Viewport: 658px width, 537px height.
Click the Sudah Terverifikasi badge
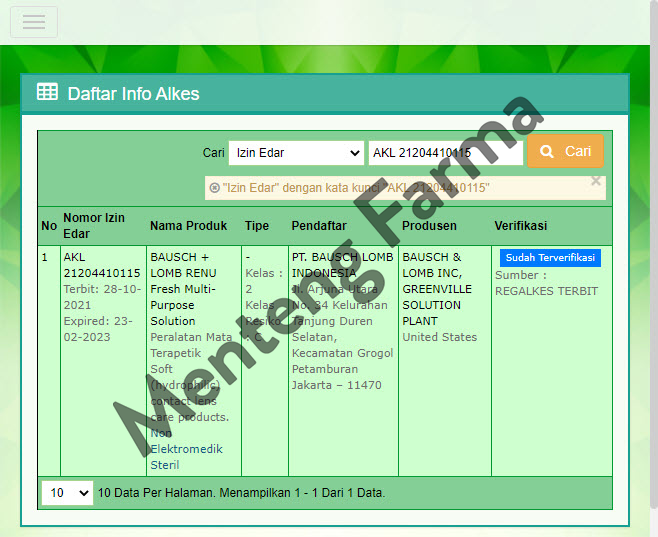click(550, 258)
